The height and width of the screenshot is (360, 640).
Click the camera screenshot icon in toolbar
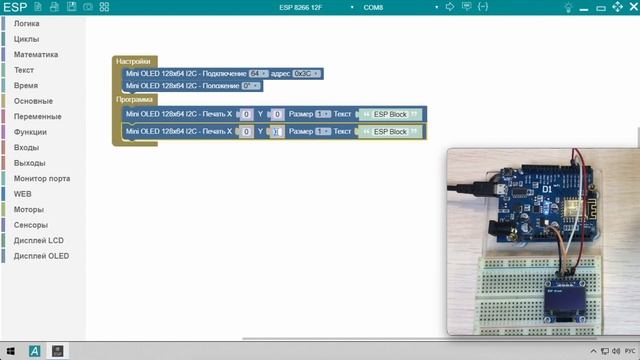pyautogui.click(x=88, y=7)
